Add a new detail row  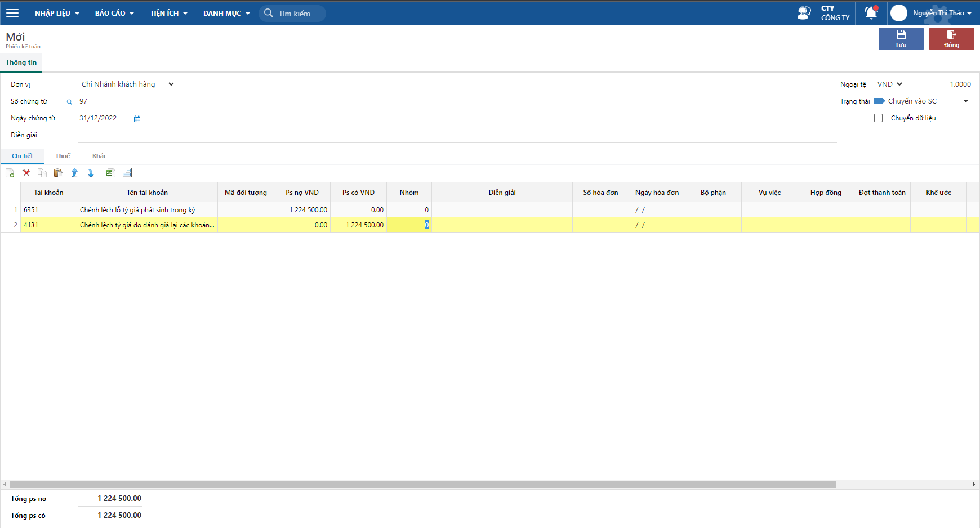10,173
